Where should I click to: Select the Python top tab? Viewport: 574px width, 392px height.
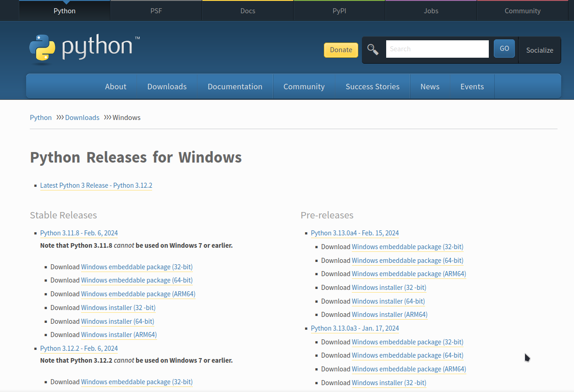(65, 11)
